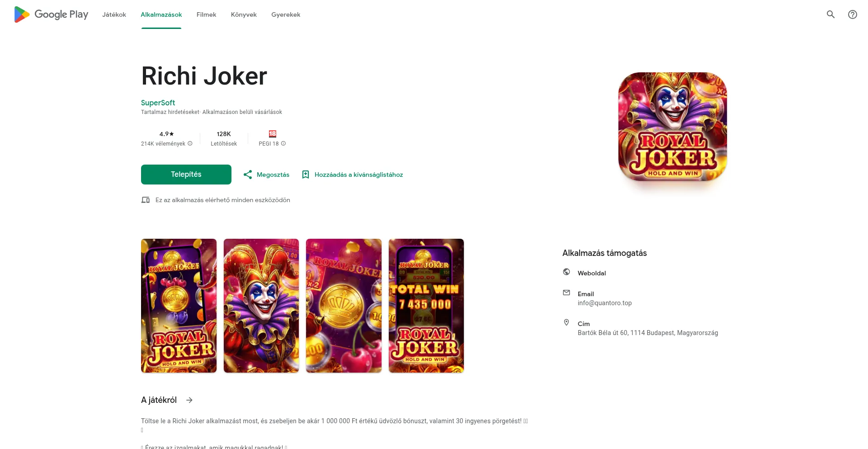Screen dimensions: 868x449
Task: Click the Email envelope icon
Action: (x=566, y=293)
